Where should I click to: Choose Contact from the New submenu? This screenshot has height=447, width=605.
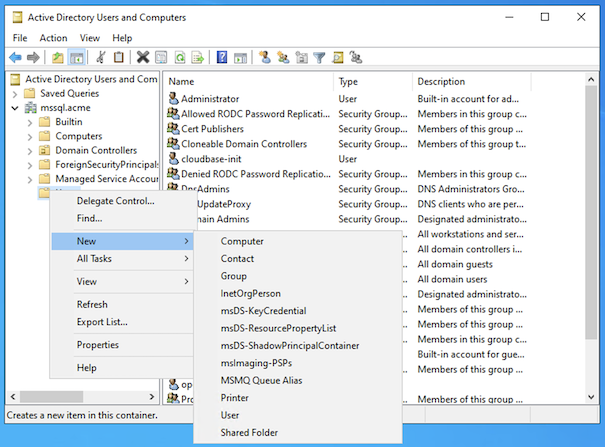coord(297,258)
